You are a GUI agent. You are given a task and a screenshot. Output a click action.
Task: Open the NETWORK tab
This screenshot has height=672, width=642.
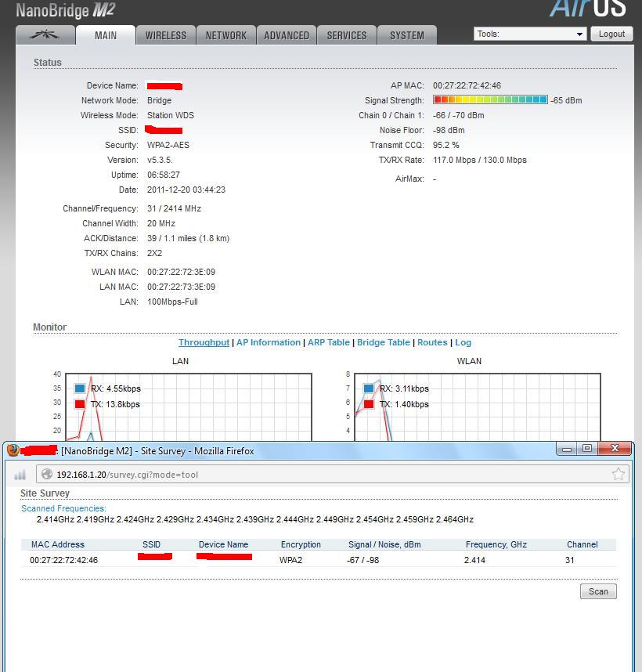click(226, 35)
